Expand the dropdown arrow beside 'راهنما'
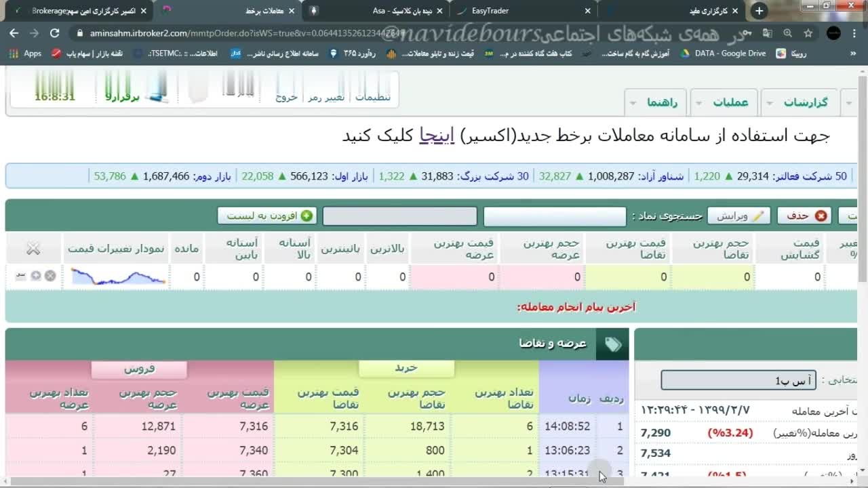The image size is (868, 488). tap(633, 103)
